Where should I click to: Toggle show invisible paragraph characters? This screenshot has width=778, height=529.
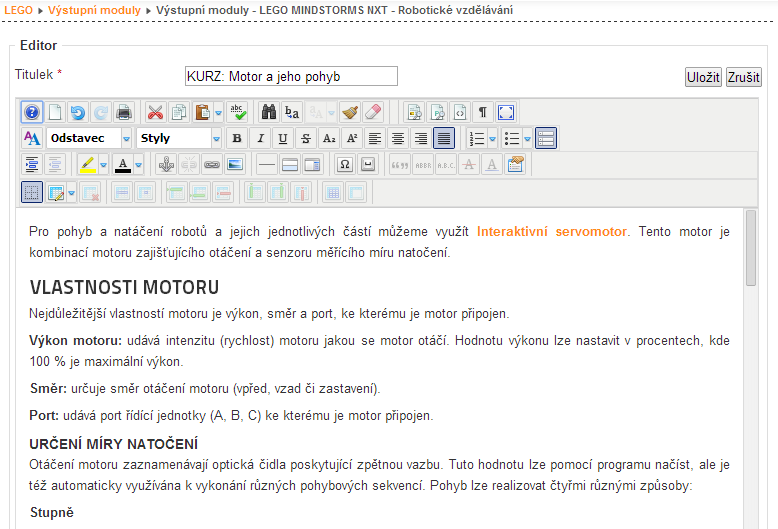483,112
